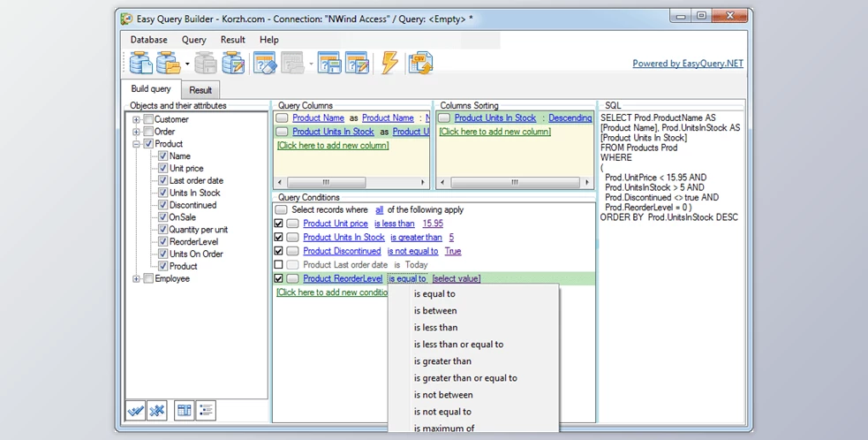Choose 'is greater than or equal to'

(465, 378)
